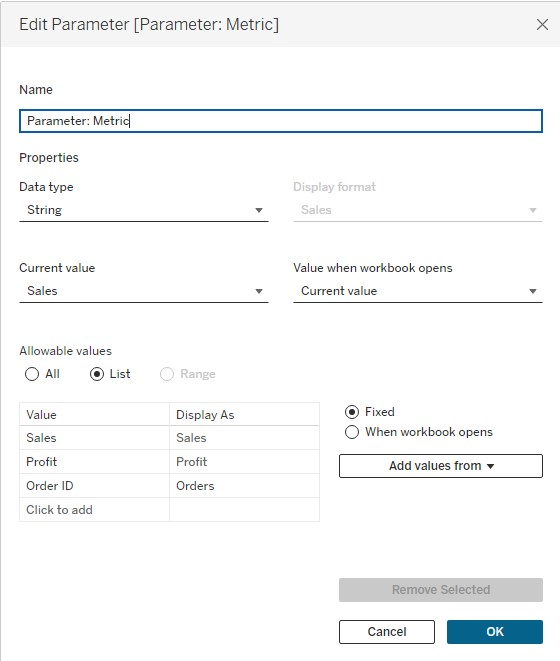The image size is (560, 661).
Task: Confirm with the OK button
Action: point(495,631)
